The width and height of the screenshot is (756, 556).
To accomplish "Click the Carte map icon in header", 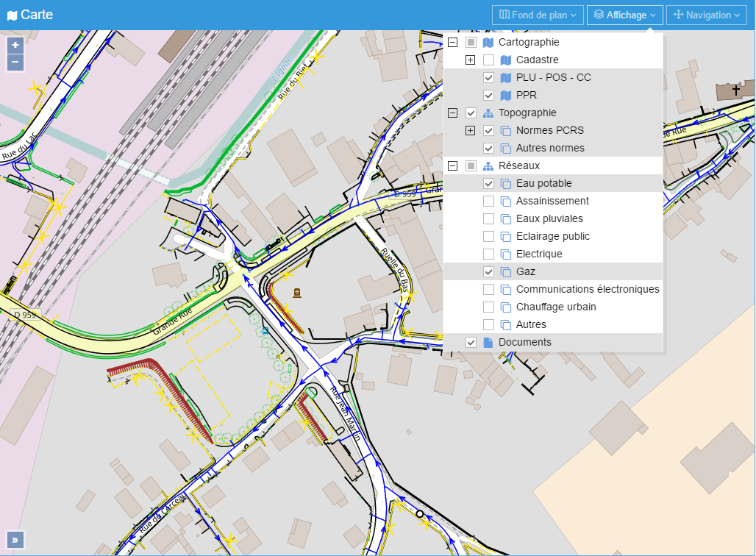I will tap(12, 15).
